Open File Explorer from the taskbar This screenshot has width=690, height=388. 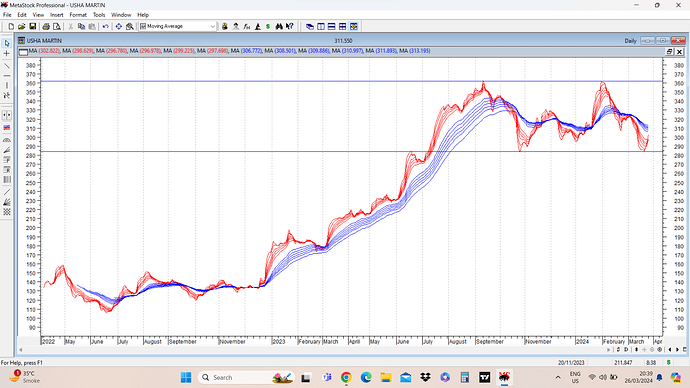[x=386, y=377]
